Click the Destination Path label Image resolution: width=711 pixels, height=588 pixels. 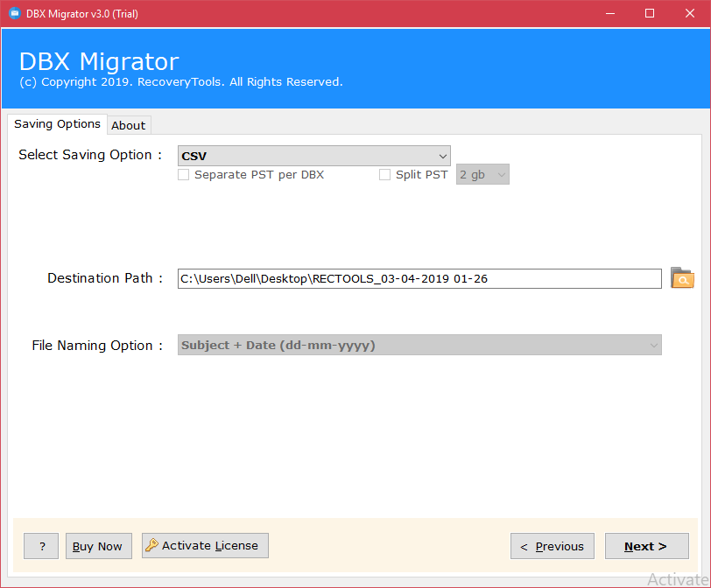coord(105,278)
